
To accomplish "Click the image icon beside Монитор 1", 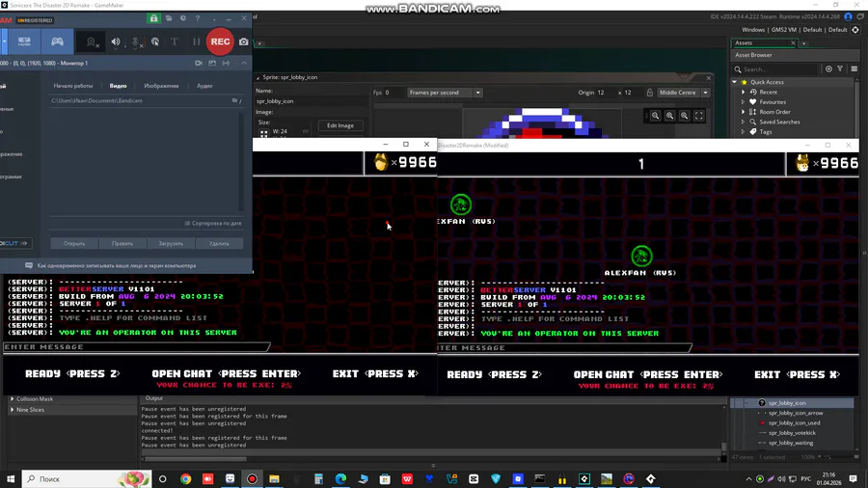I will (212, 63).
